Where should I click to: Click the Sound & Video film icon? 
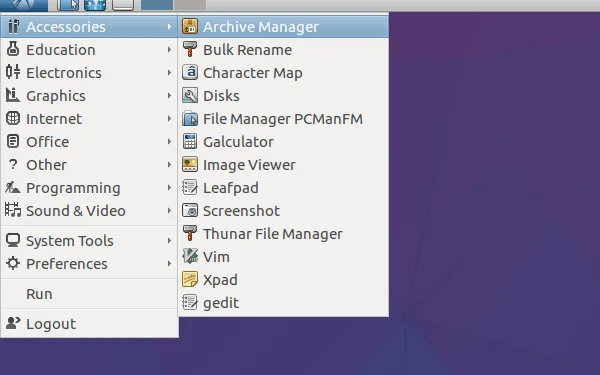(x=13, y=210)
